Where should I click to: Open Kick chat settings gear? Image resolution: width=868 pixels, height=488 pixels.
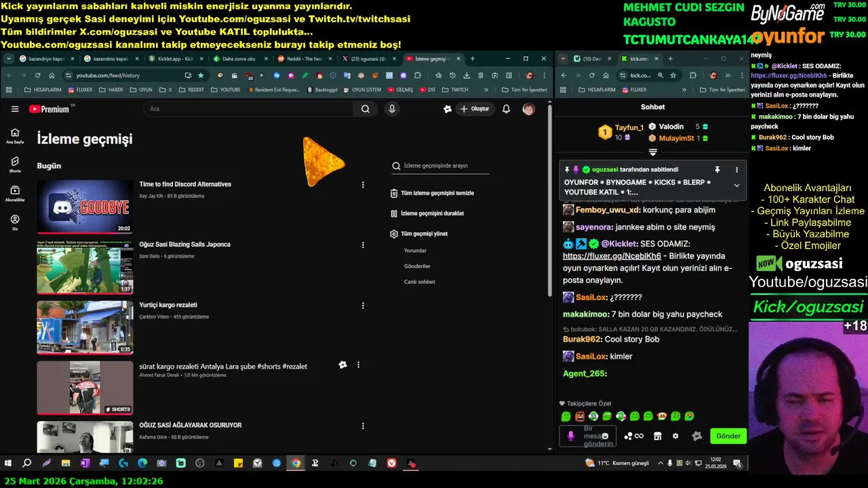click(x=675, y=436)
